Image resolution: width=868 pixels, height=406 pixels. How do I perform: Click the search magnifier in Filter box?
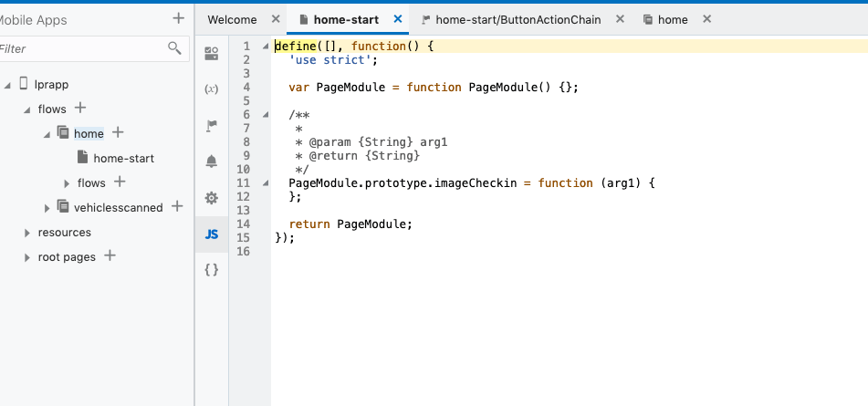(174, 47)
